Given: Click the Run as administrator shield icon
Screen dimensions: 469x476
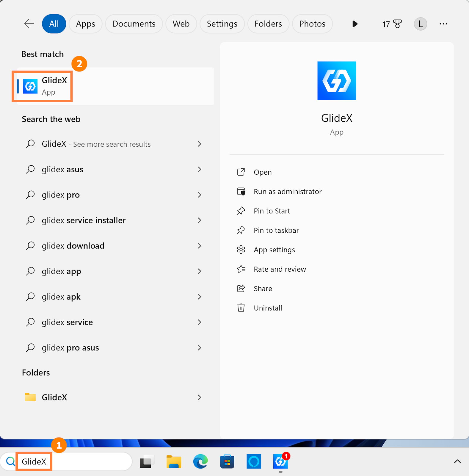Looking at the screenshot, I should [x=241, y=191].
